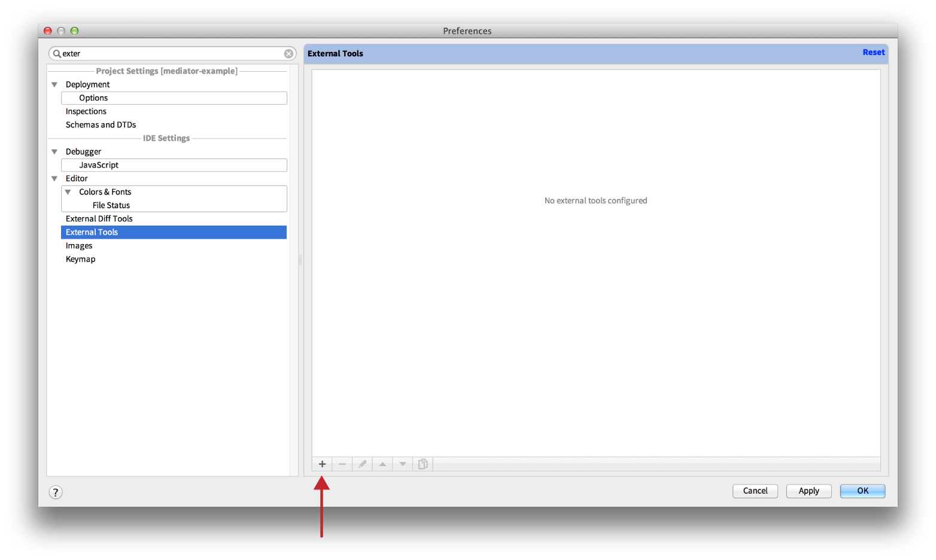Focus the settings search field
This screenshot has width=936, height=560.
171,54
